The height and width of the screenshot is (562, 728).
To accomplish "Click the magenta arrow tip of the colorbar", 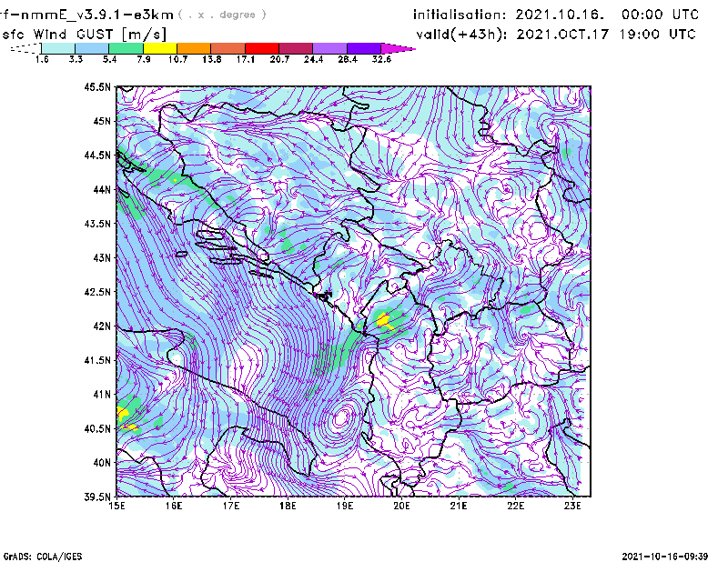I will pos(398,48).
